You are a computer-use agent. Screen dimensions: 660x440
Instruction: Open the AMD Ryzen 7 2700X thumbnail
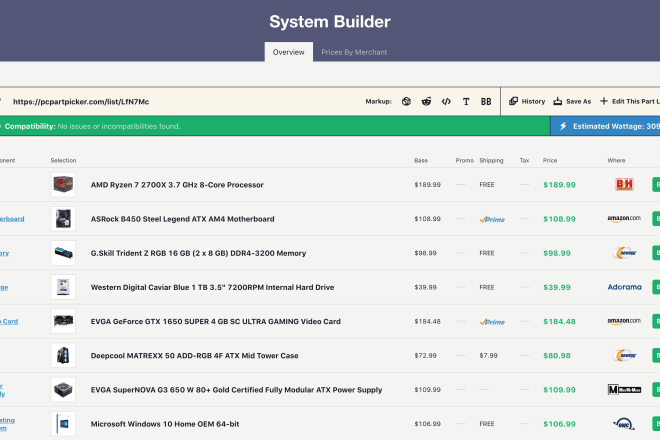(63, 184)
